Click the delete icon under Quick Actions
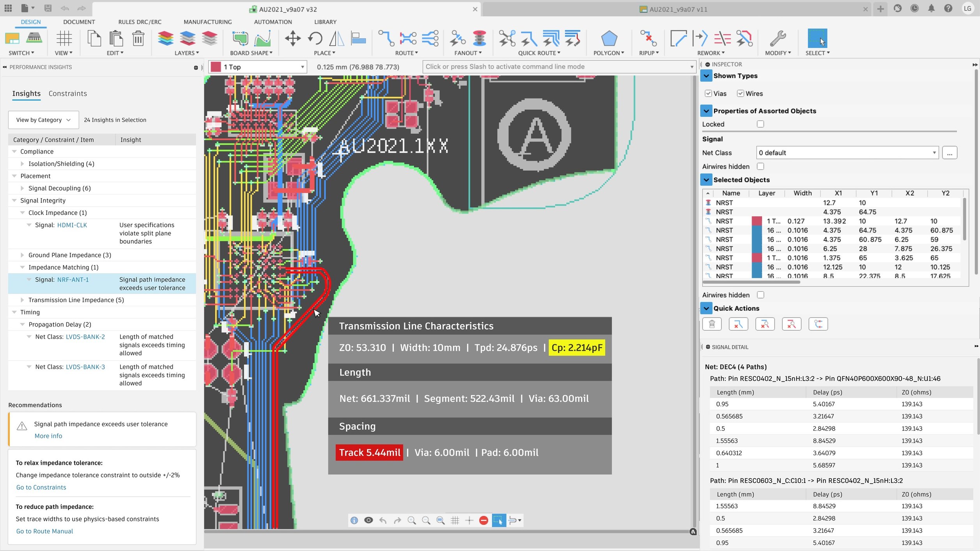 (x=712, y=324)
